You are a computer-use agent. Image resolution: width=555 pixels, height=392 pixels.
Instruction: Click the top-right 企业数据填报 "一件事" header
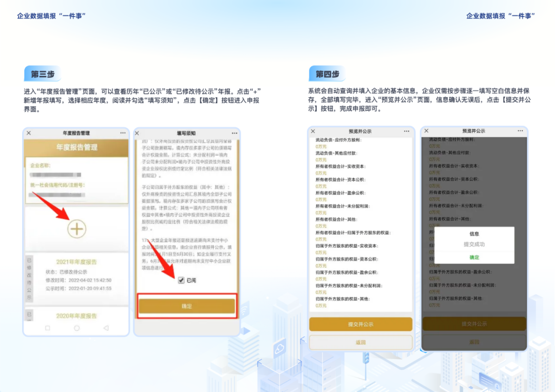coord(501,15)
